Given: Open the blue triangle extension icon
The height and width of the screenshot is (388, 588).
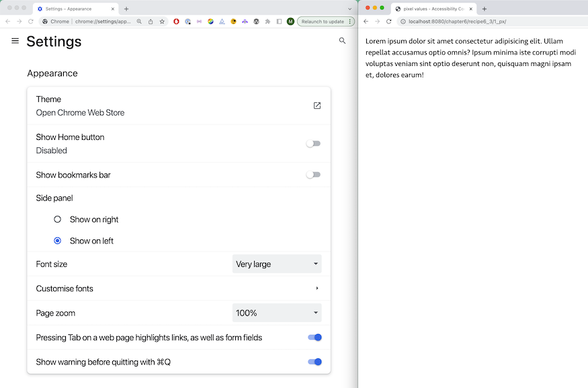Looking at the screenshot, I should click(222, 22).
